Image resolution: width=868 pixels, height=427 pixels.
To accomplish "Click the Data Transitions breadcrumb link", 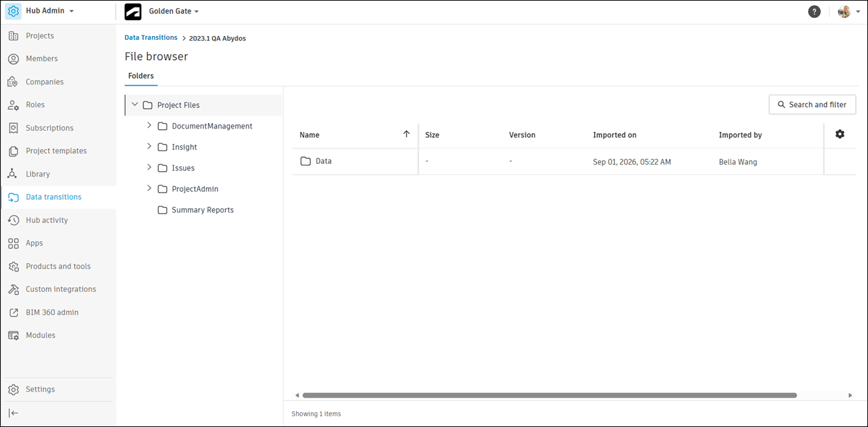I will 151,38.
